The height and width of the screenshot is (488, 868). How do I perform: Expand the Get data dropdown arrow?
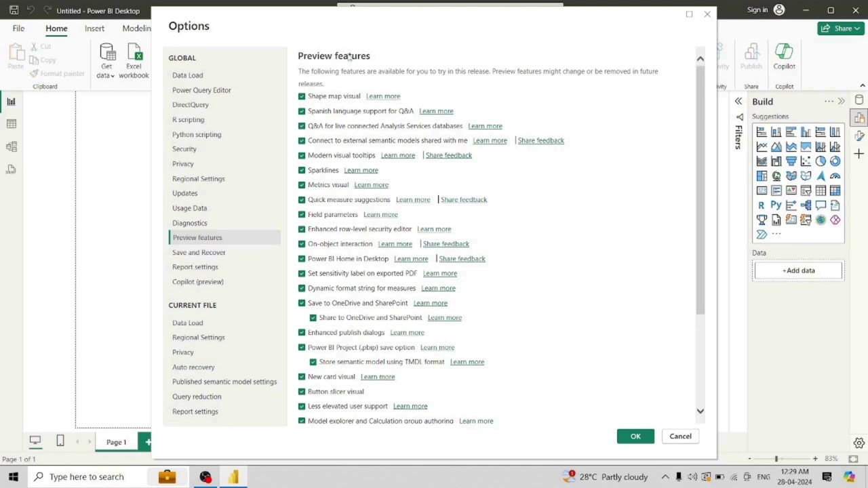click(113, 76)
